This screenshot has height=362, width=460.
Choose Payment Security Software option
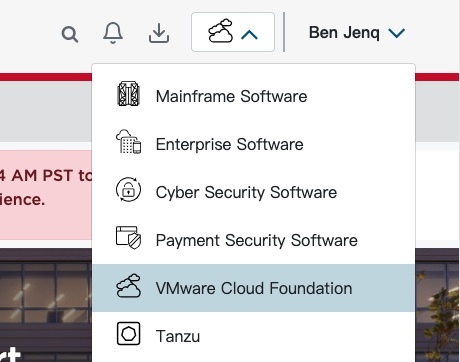pos(254,240)
